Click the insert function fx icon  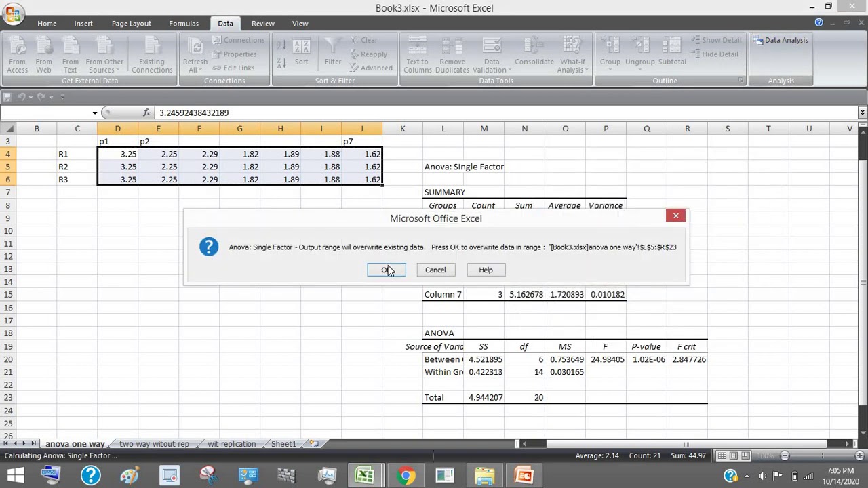tap(146, 113)
